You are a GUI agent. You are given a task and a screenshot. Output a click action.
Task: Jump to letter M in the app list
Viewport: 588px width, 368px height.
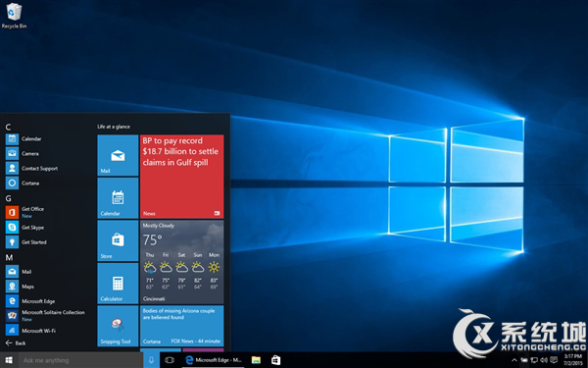point(9,257)
